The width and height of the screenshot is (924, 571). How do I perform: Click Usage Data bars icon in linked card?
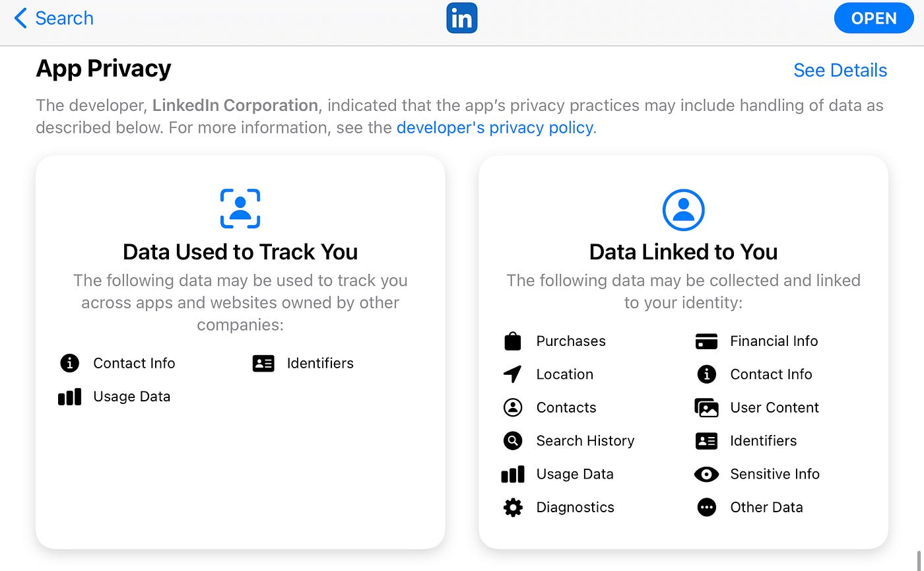[513, 474]
